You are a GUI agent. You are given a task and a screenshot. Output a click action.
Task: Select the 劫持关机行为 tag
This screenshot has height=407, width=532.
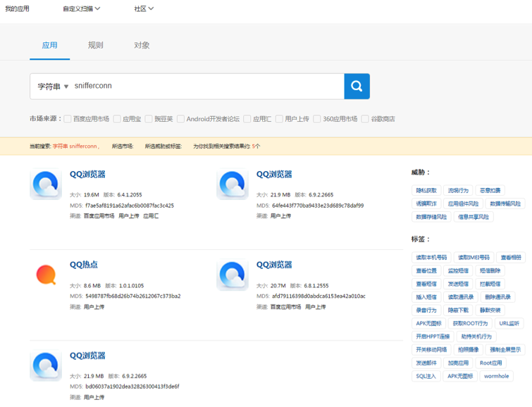476,337
